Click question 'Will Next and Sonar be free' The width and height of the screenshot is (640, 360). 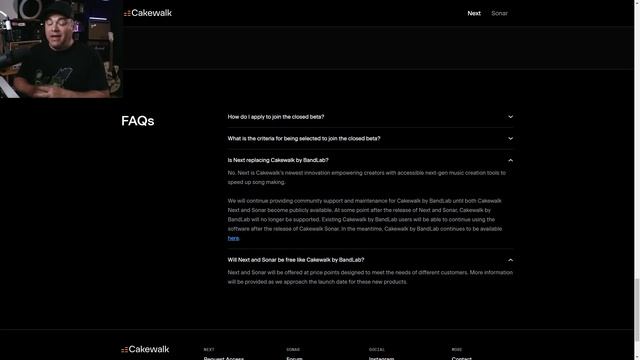tap(296, 260)
